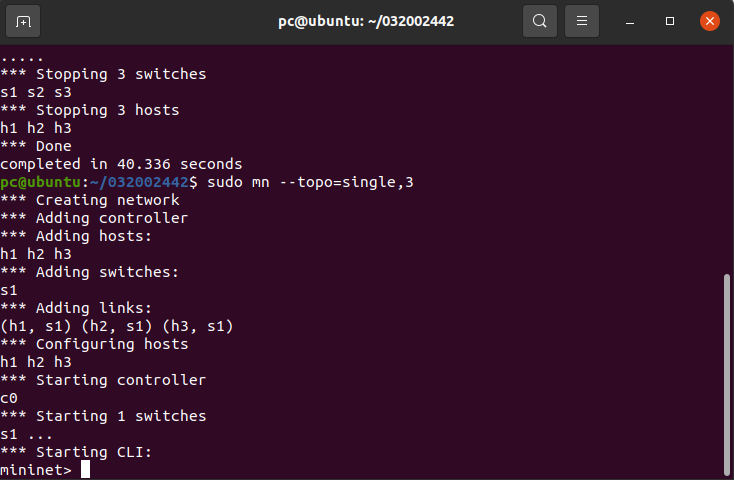Maximize the terminal window
Screen dimensions: 734x480
[x=670, y=20]
